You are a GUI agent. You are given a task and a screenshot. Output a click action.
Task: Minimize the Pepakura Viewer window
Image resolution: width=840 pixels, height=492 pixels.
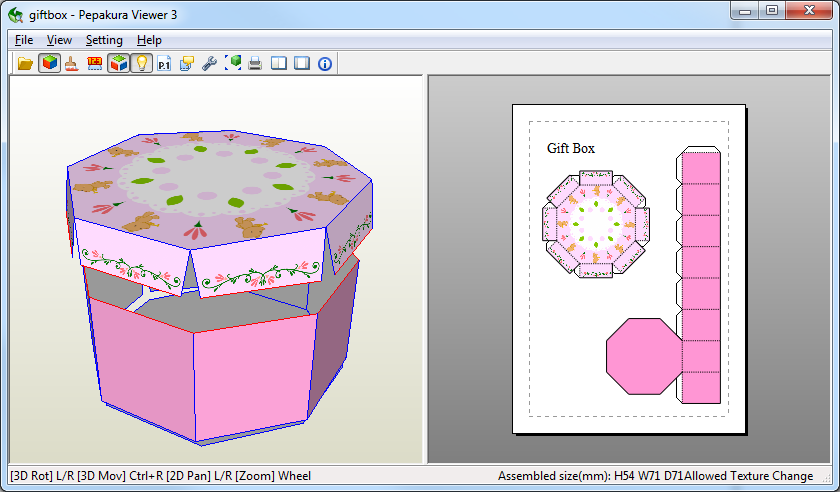(745, 11)
